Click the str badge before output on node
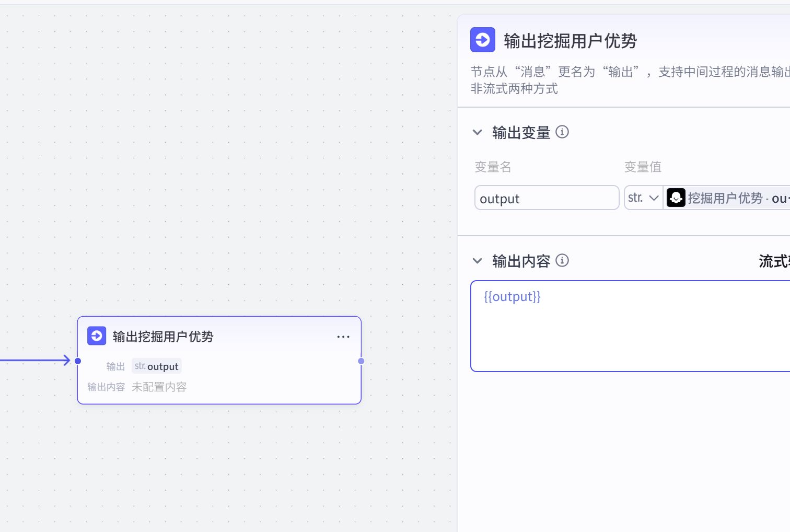 (x=140, y=366)
